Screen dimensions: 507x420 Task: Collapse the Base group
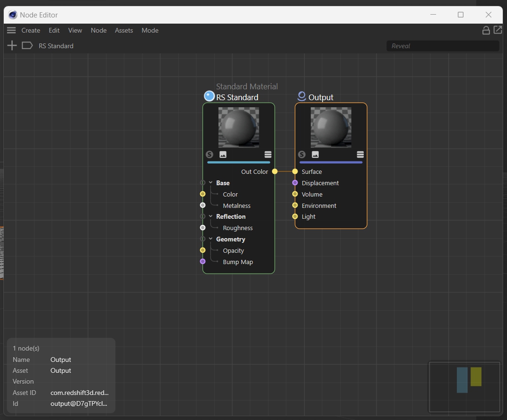point(211,183)
